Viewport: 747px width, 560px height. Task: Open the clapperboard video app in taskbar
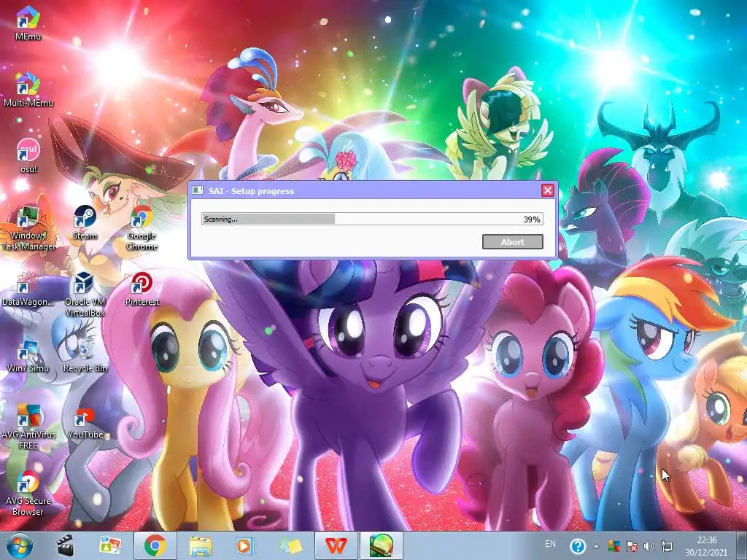point(66,545)
